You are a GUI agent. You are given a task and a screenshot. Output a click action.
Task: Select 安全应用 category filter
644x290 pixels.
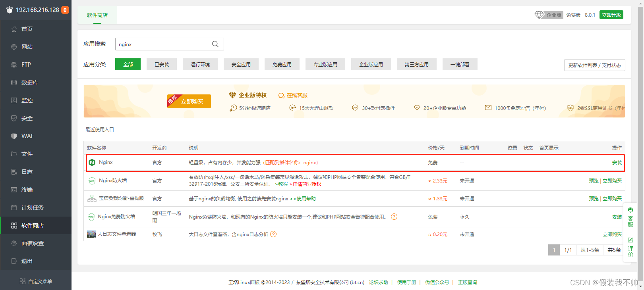[241, 64]
